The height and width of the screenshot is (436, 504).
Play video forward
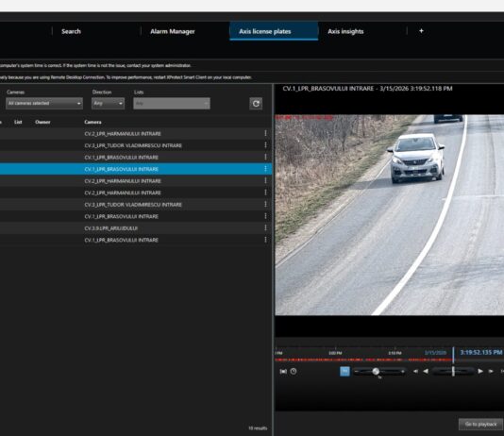click(480, 372)
